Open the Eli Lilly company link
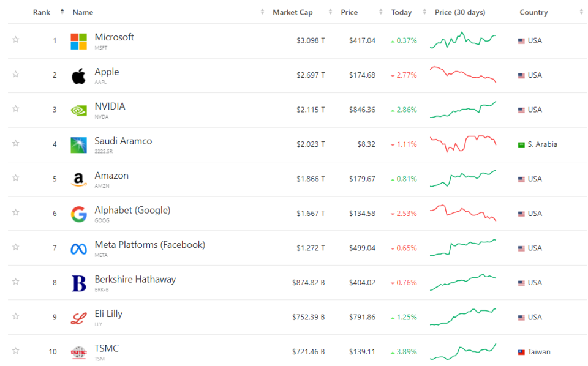The height and width of the screenshot is (366, 588). [108, 314]
